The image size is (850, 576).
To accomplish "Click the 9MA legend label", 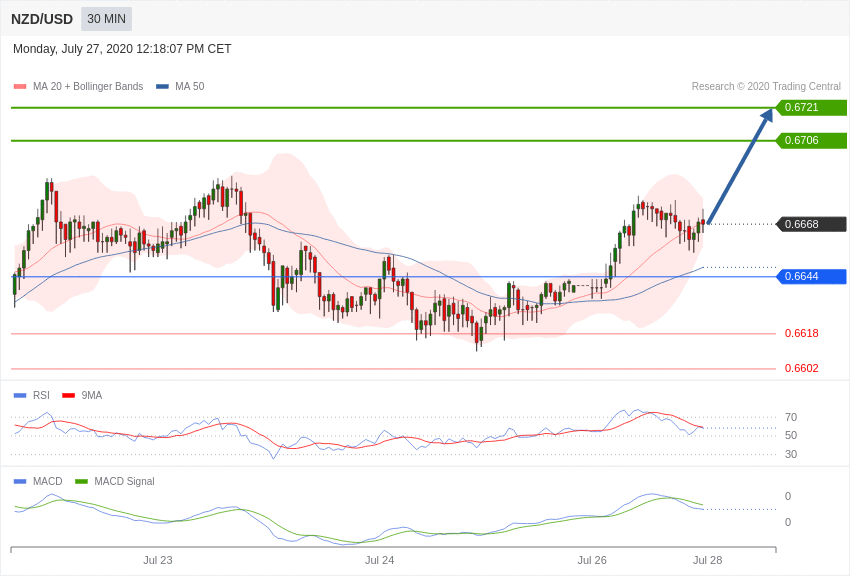I will (x=92, y=396).
